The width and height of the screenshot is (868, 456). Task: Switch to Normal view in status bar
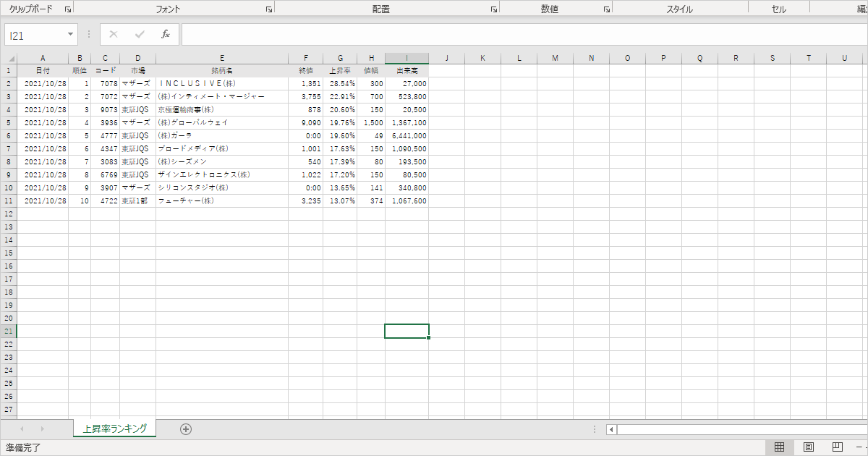[779, 447]
